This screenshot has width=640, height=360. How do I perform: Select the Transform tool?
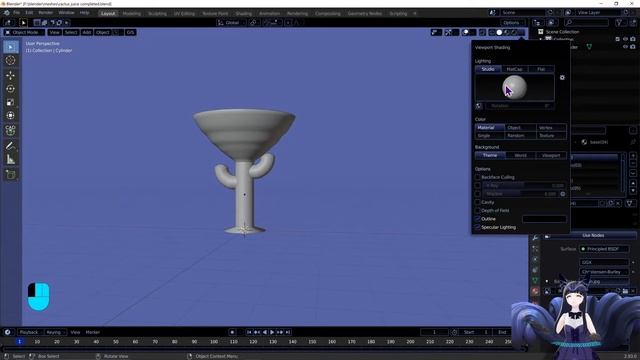tap(11, 116)
